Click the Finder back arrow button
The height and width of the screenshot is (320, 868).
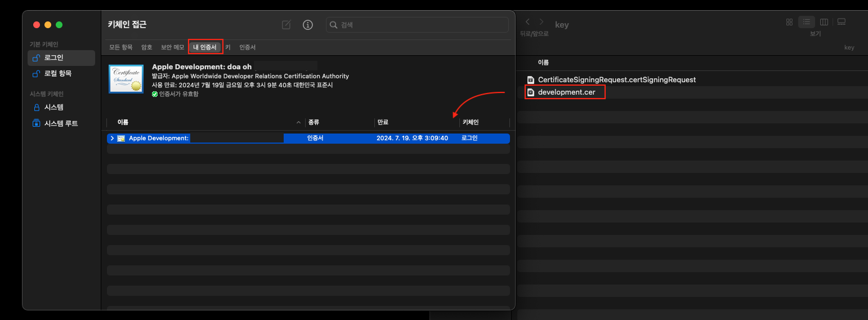pos(527,21)
